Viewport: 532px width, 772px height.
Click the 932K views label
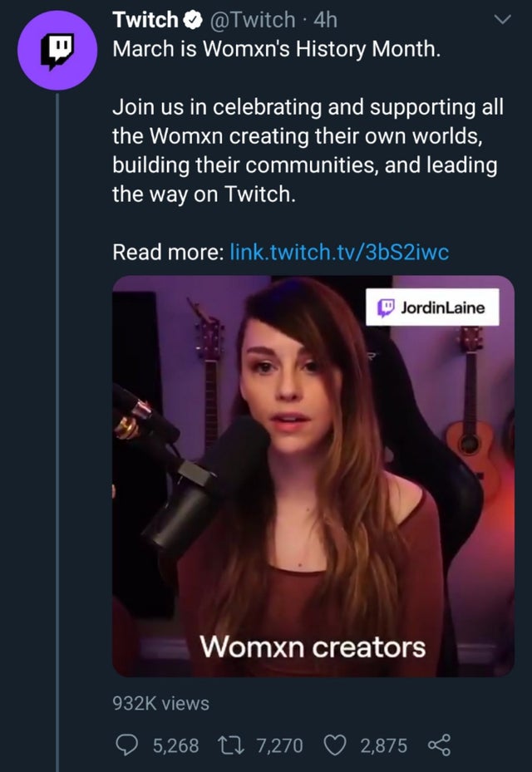coord(160,703)
